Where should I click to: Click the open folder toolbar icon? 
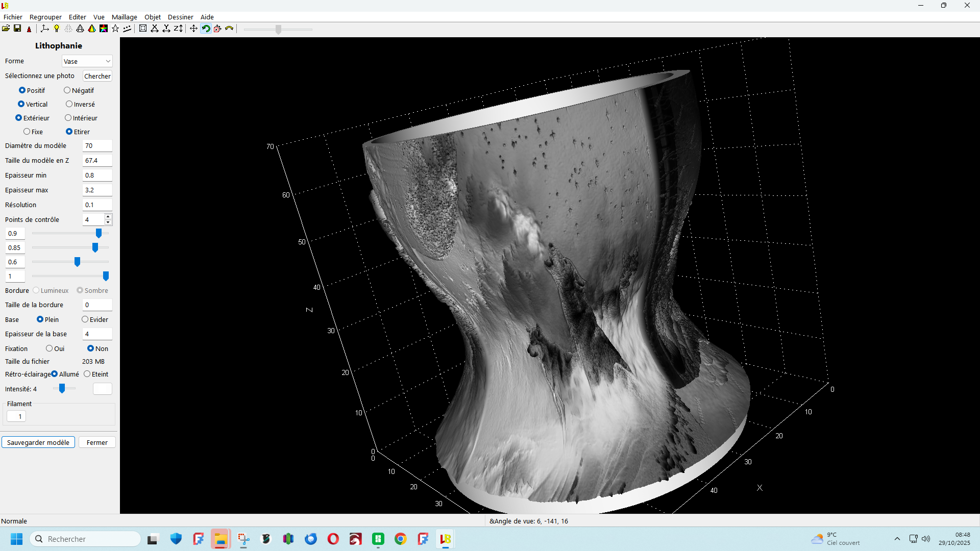coord(6,29)
